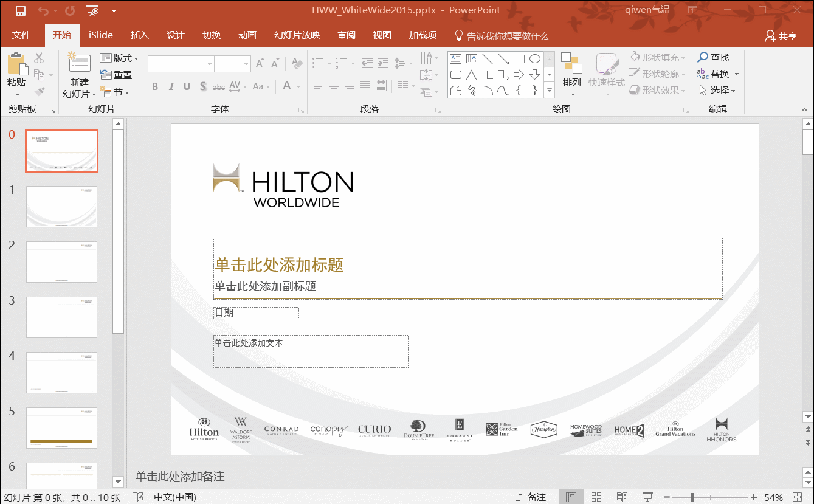Adjust the zoom slider in status bar
Screen dimensions: 814x504
click(x=692, y=497)
